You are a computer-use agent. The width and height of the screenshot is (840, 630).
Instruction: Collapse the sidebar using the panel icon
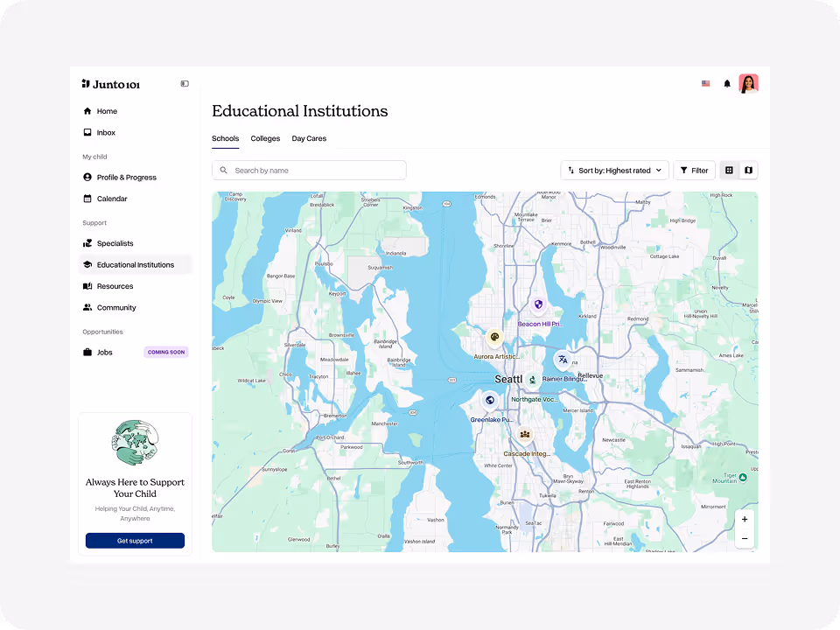click(x=184, y=83)
